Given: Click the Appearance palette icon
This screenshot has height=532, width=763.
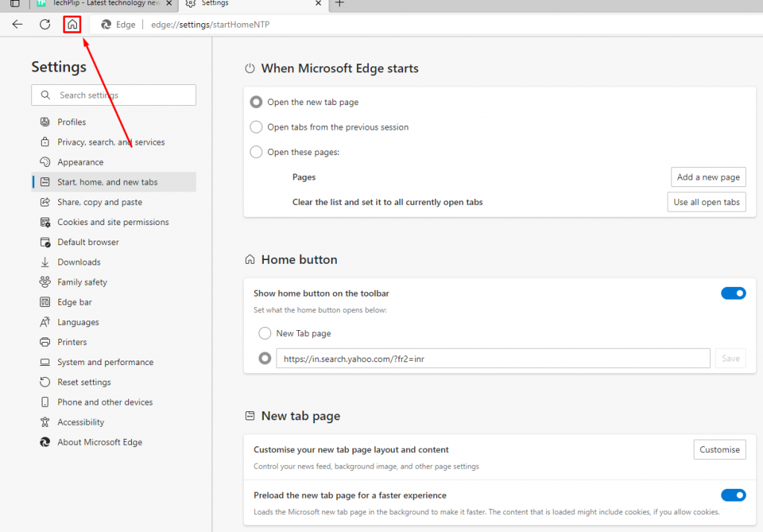Looking at the screenshot, I should click(45, 162).
